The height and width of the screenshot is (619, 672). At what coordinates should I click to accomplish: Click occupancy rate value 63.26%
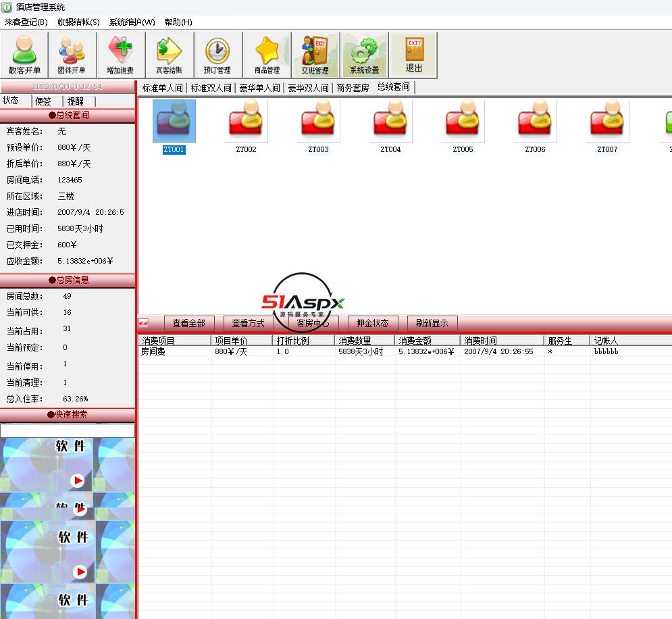pyautogui.click(x=76, y=399)
